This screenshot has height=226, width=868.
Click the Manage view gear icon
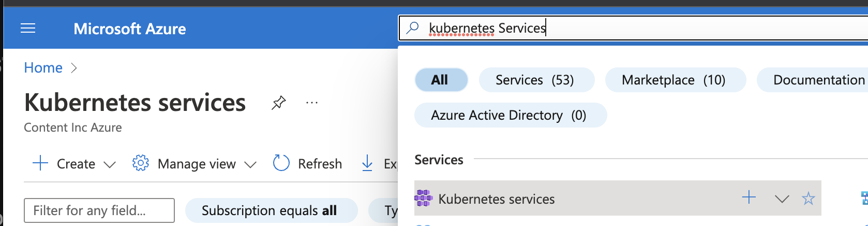coord(140,163)
